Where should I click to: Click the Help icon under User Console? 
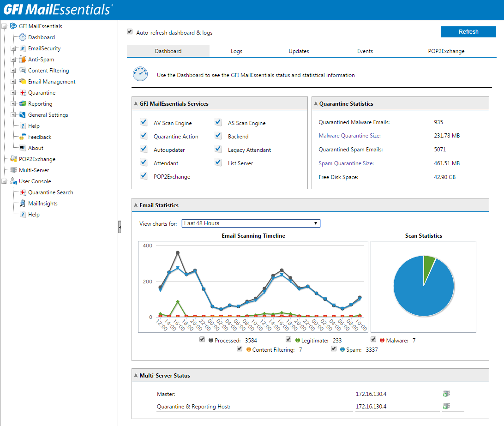(x=23, y=215)
